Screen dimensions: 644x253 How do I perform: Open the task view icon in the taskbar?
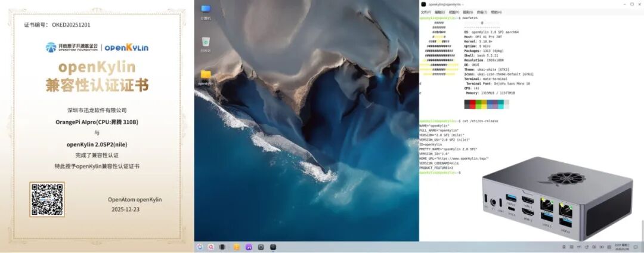(222, 246)
